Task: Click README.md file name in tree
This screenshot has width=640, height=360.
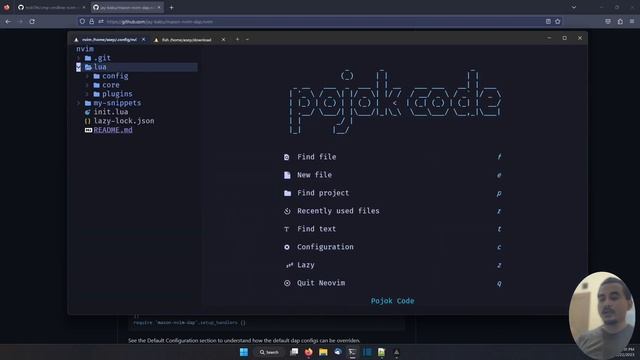Action: tap(113, 130)
